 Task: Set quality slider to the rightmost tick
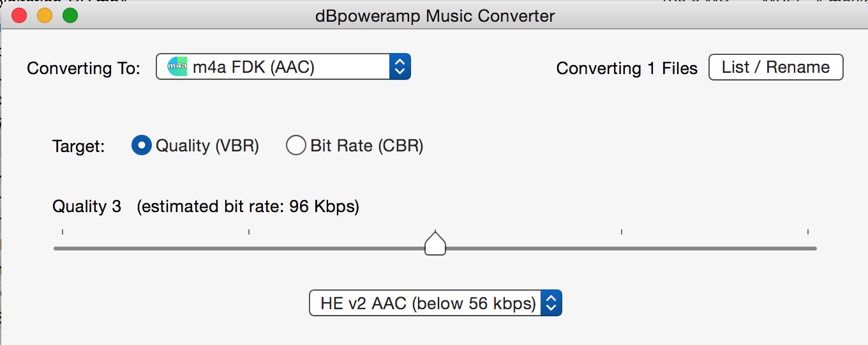[x=808, y=248]
